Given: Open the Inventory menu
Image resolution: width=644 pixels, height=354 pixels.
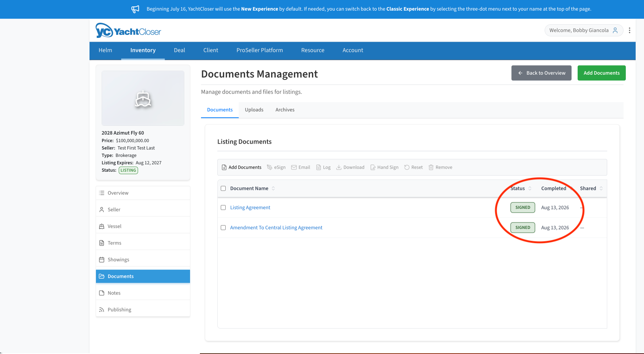Looking at the screenshot, I should click(x=143, y=50).
